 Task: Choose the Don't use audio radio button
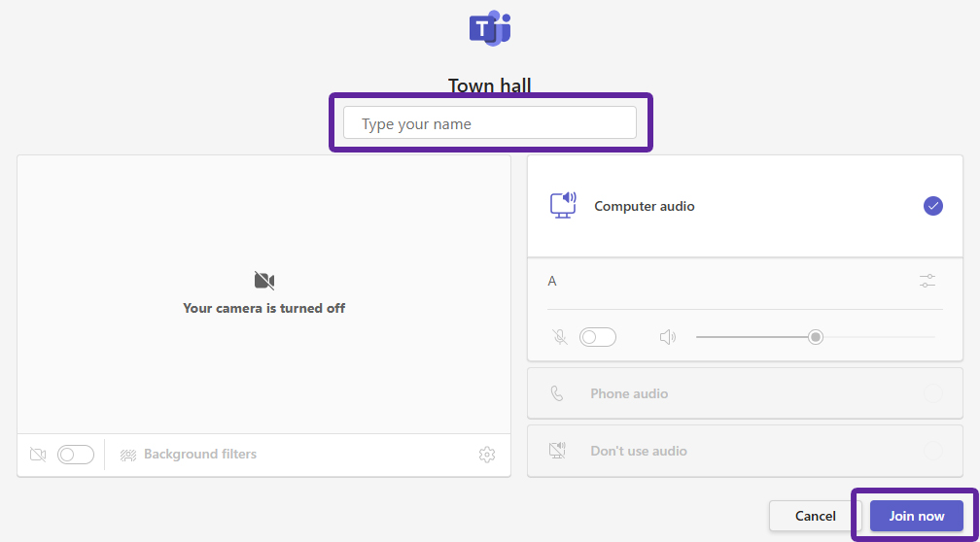coord(933,451)
